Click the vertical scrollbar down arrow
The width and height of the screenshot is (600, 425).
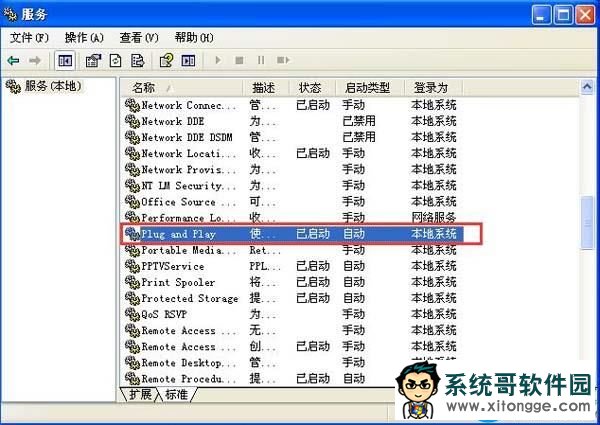pyautogui.click(x=588, y=379)
